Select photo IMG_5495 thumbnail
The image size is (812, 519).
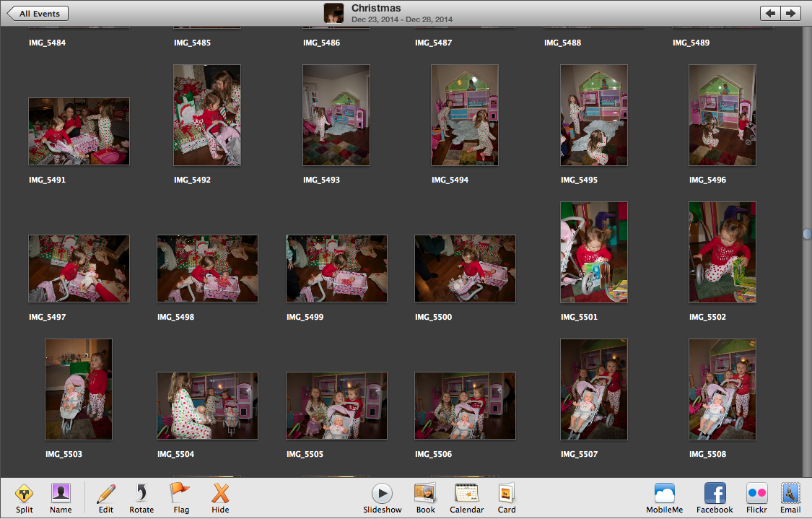[x=594, y=115]
